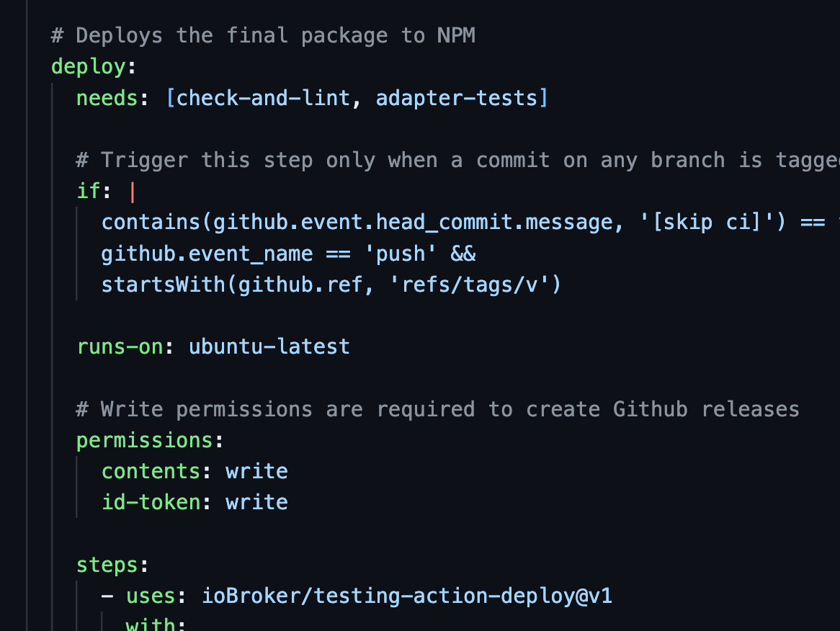Click the 'permissions' key

tap(145, 440)
